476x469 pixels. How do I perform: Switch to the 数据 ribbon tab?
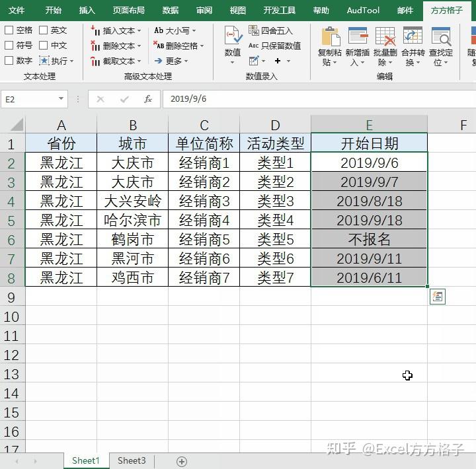pyautogui.click(x=171, y=11)
